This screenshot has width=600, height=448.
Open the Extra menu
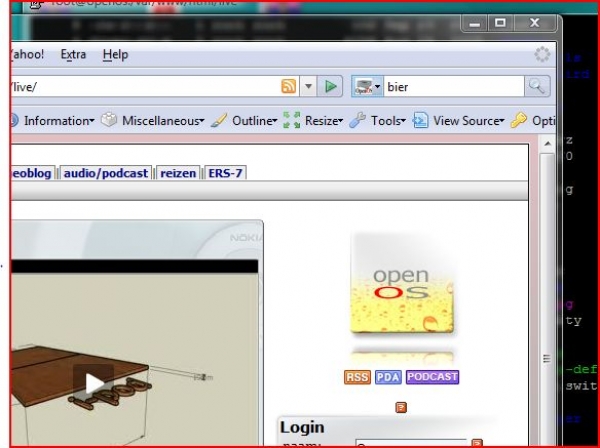click(74, 55)
